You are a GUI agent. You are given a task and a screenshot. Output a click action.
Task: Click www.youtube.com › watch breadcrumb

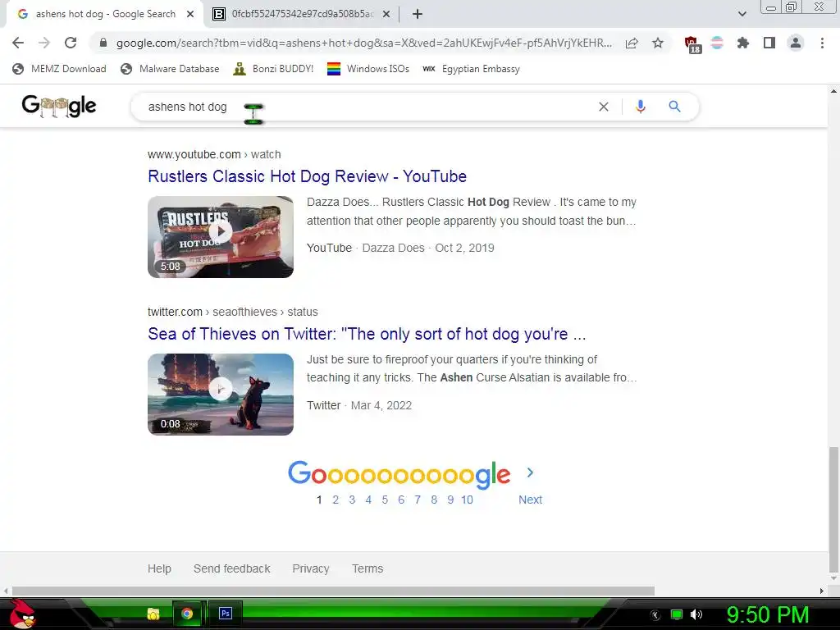click(214, 154)
